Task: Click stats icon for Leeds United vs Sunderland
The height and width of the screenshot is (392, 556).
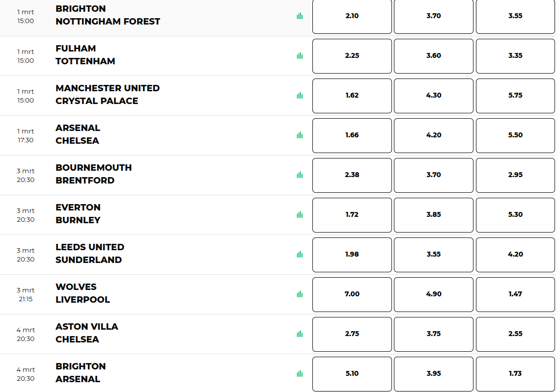Action: click(x=300, y=255)
